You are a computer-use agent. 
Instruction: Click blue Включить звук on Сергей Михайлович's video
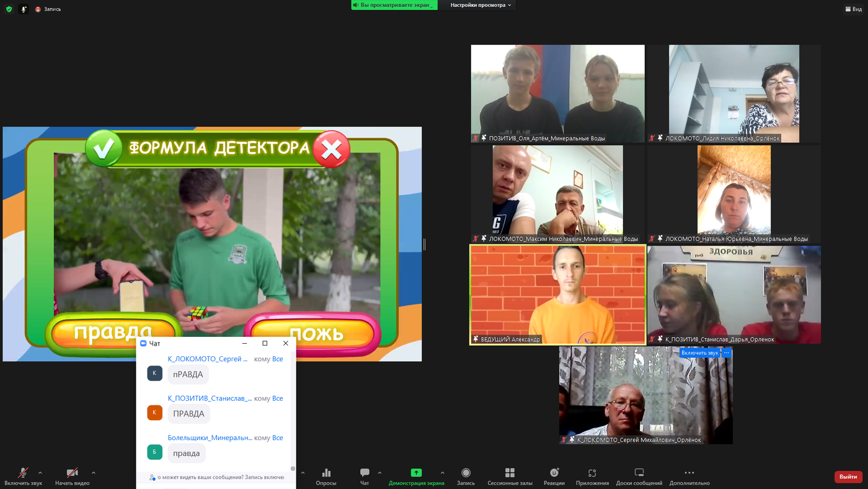point(699,353)
